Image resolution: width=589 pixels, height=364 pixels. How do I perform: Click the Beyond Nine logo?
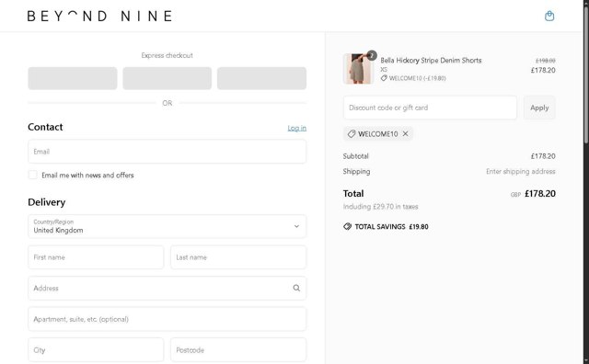(x=99, y=16)
